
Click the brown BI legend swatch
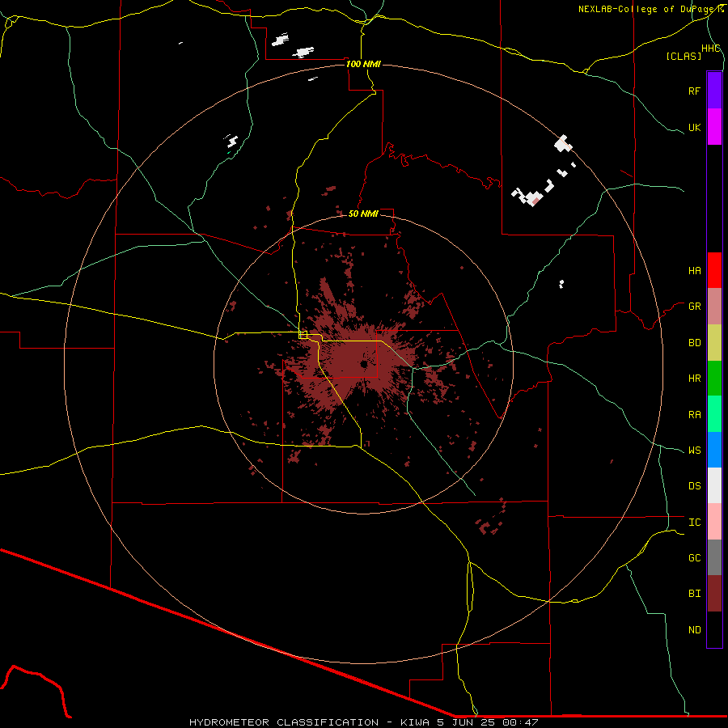[714, 594]
